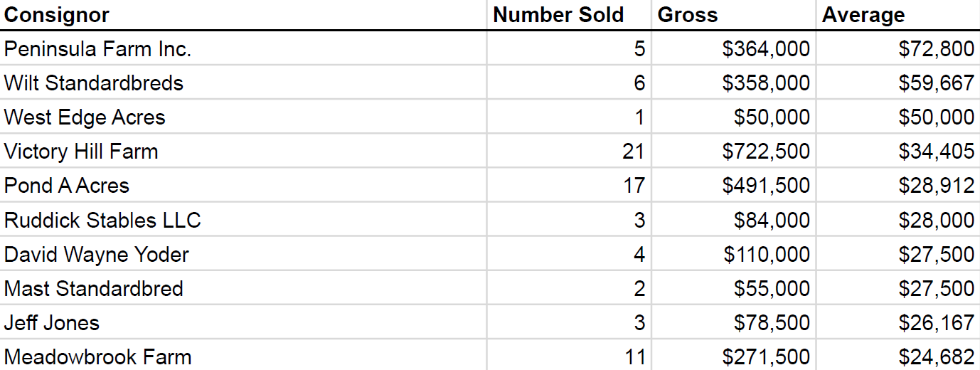Image resolution: width=980 pixels, height=370 pixels.
Task: Click the Pond A Acres cell
Action: (x=243, y=185)
